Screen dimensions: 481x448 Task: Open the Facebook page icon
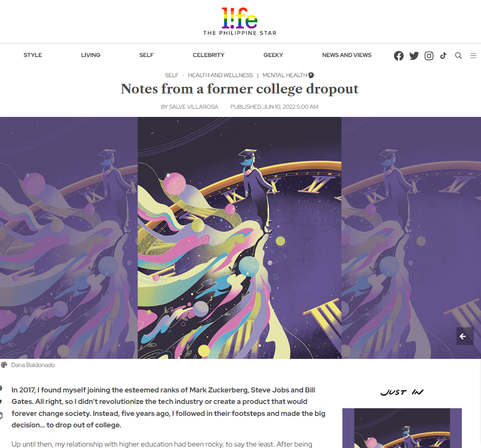click(x=399, y=56)
